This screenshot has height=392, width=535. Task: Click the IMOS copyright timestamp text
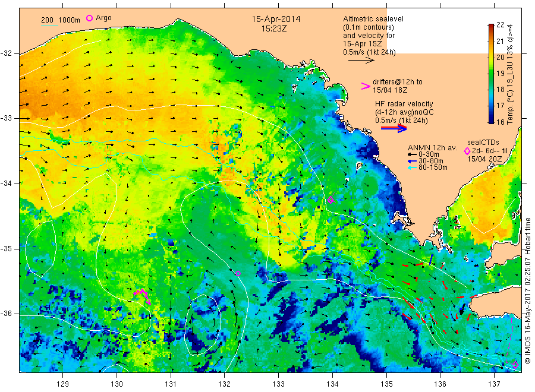pyautogui.click(x=527, y=291)
